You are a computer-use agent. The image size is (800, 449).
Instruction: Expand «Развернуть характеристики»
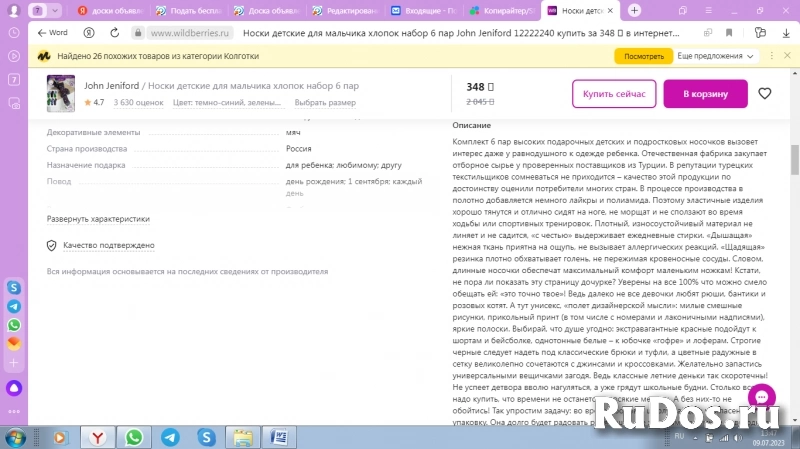[x=98, y=219]
